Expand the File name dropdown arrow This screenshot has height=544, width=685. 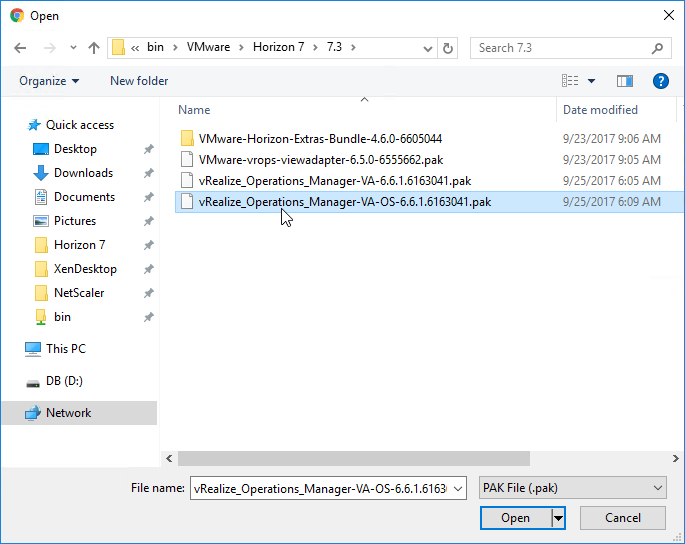pyautogui.click(x=458, y=489)
